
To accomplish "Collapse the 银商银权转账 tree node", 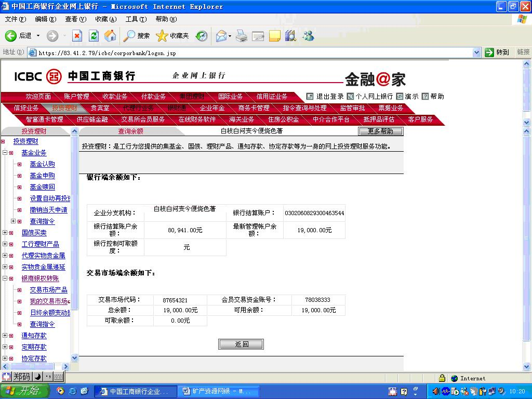I will [5, 278].
